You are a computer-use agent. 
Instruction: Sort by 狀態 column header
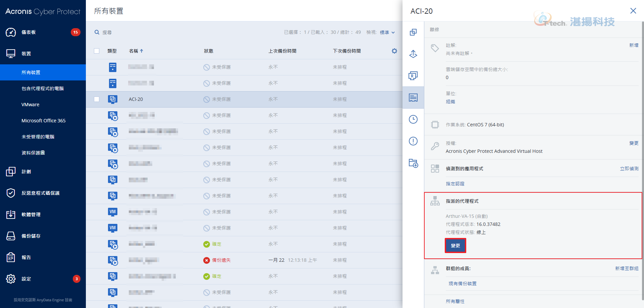coord(209,51)
